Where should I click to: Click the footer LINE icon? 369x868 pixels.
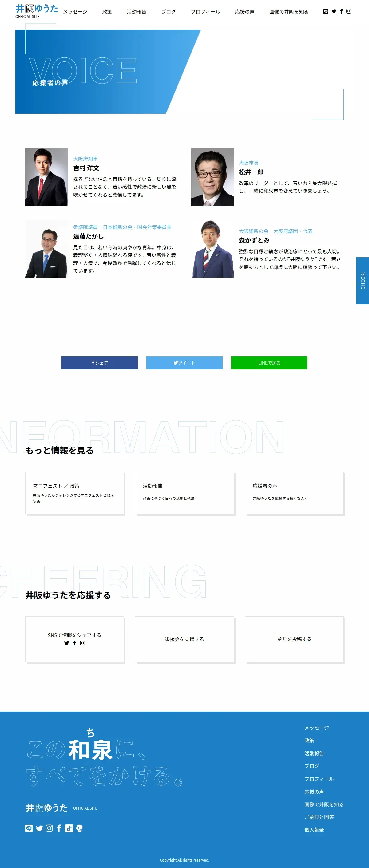coord(29,828)
